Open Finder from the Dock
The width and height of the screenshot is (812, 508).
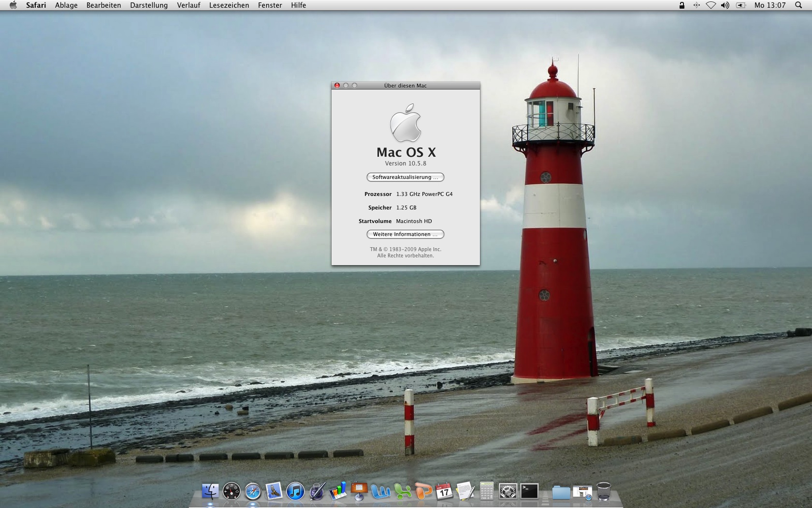click(210, 492)
